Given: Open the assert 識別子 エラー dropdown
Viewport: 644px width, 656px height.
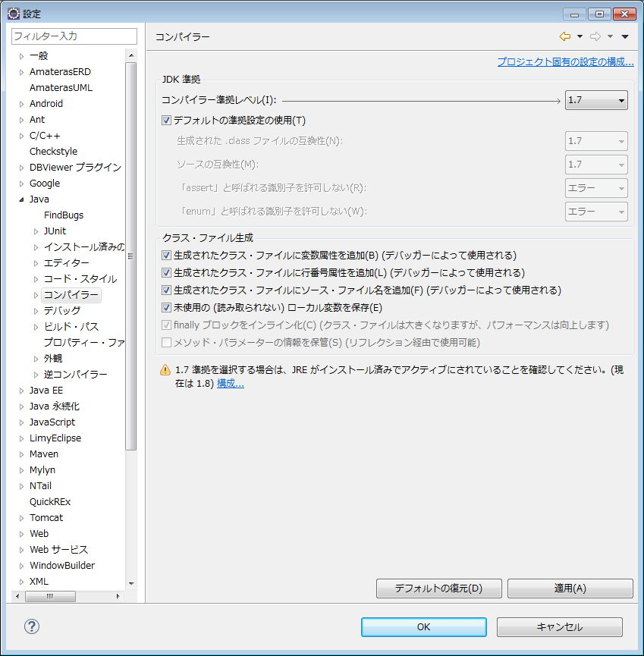Looking at the screenshot, I should point(596,188).
